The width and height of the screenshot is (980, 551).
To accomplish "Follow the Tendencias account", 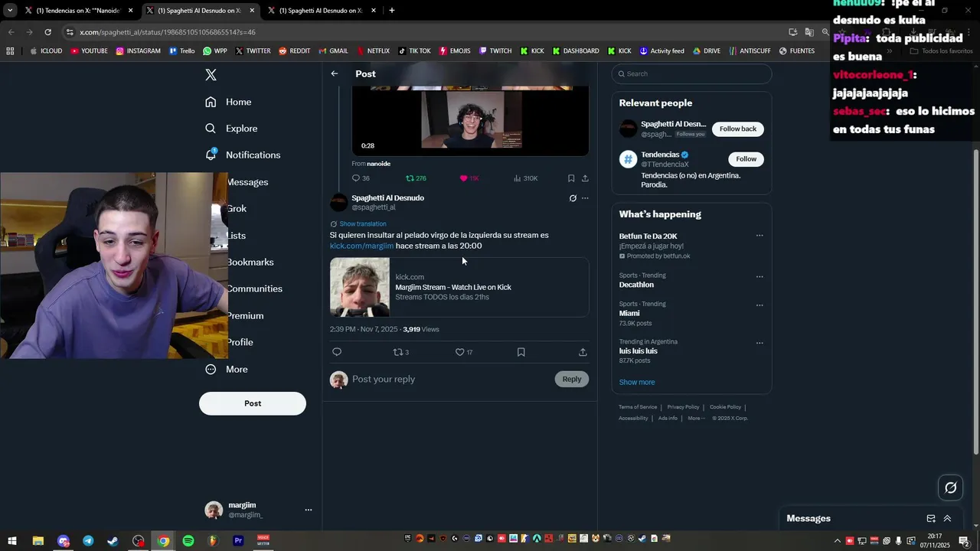I will tap(746, 159).
